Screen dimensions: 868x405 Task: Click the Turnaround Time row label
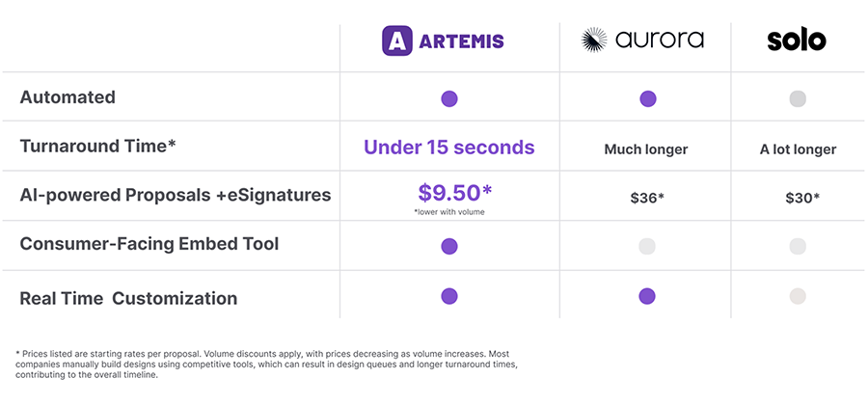point(98,146)
